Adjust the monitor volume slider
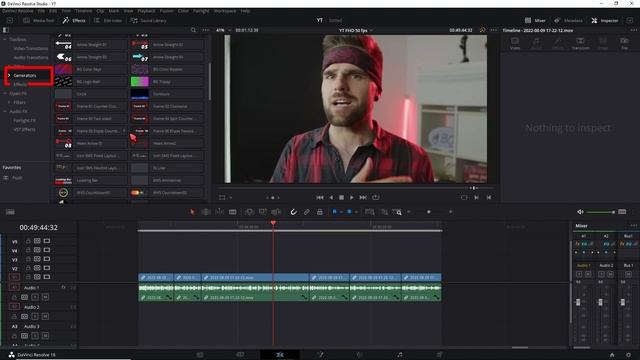 click(600, 212)
